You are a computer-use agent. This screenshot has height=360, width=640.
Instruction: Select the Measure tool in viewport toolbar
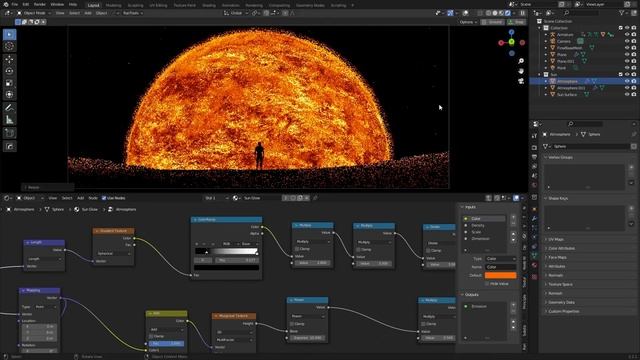click(x=9, y=120)
